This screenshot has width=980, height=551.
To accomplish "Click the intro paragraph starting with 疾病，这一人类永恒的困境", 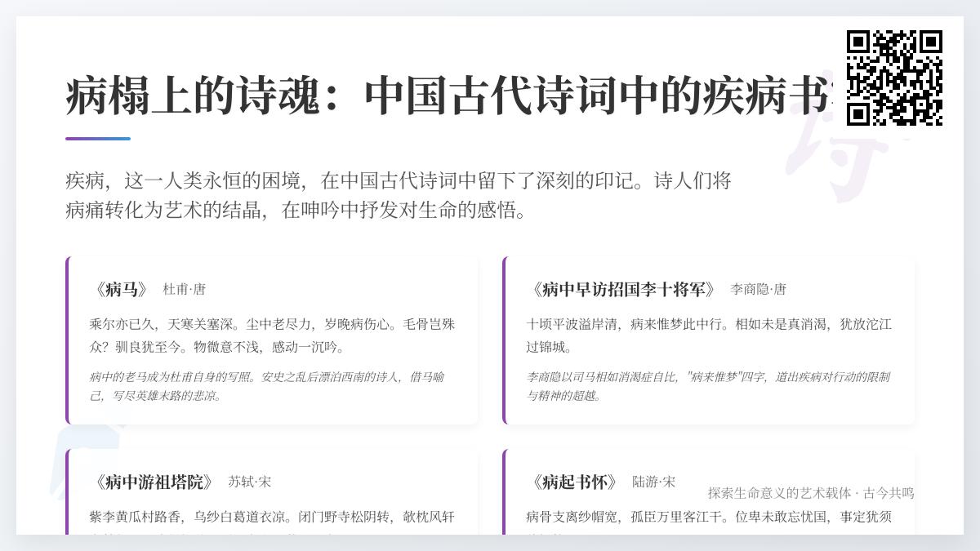I will click(x=399, y=196).
